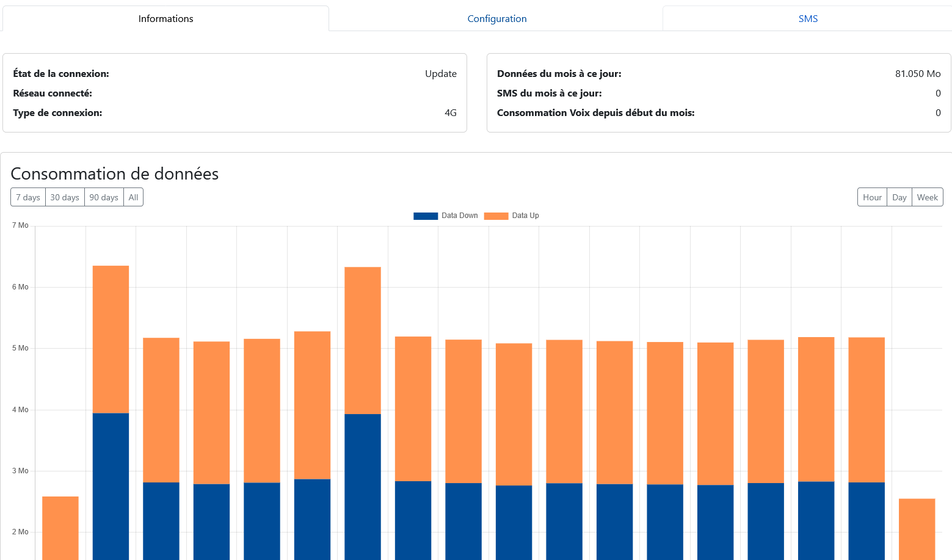The width and height of the screenshot is (952, 560).
Task: Click the "Données du mois à ce jour:" label
Action: coord(559,74)
